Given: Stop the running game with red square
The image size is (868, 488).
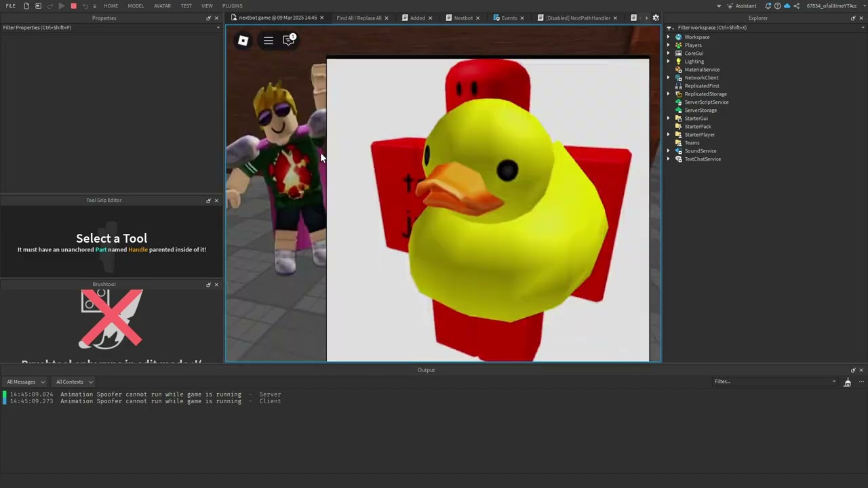Looking at the screenshot, I should click(73, 6).
